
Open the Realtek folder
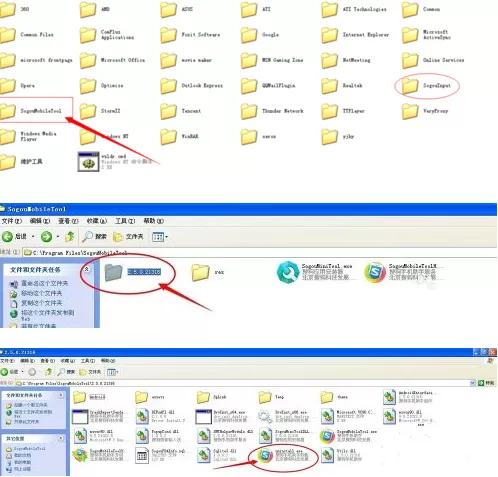tap(342, 86)
